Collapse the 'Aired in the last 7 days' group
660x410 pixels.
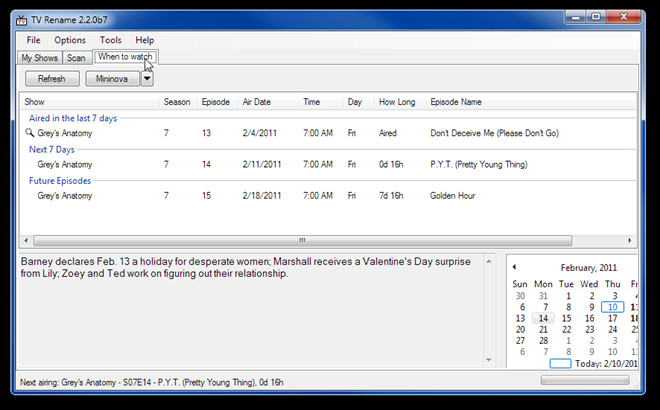click(73, 118)
